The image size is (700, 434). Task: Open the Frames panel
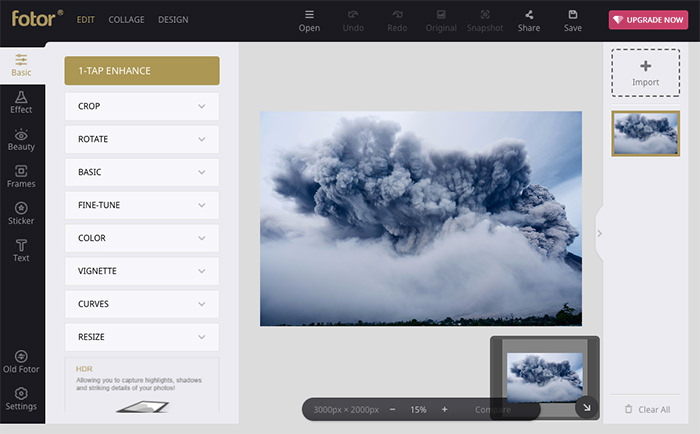click(21, 176)
